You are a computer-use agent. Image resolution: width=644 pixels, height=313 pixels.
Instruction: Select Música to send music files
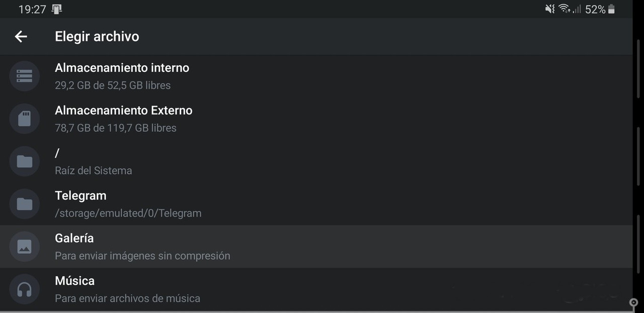click(x=316, y=289)
